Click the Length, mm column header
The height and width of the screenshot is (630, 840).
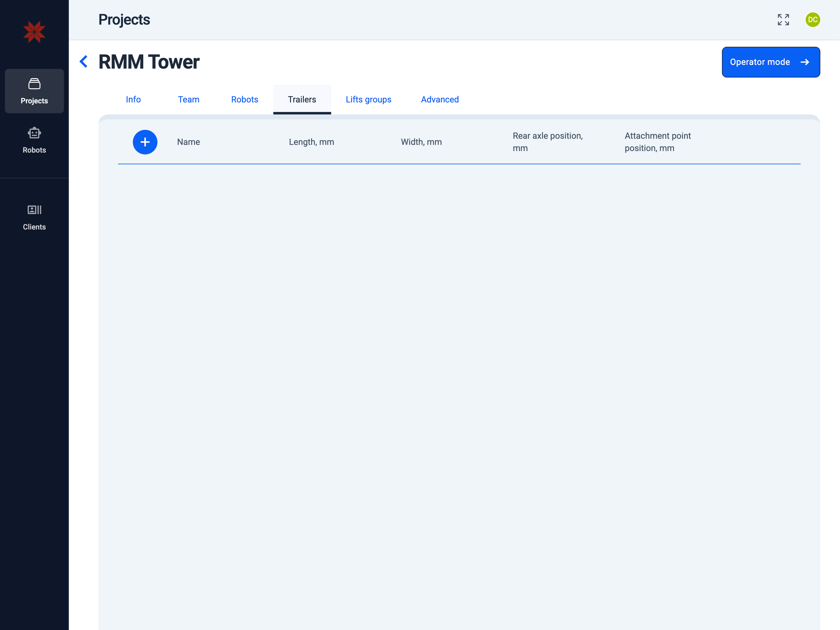coord(311,142)
